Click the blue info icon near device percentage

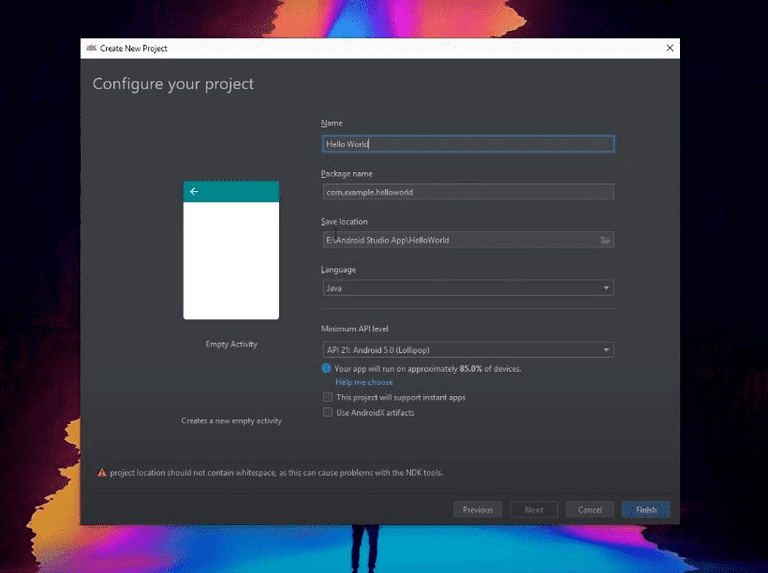pyautogui.click(x=326, y=368)
